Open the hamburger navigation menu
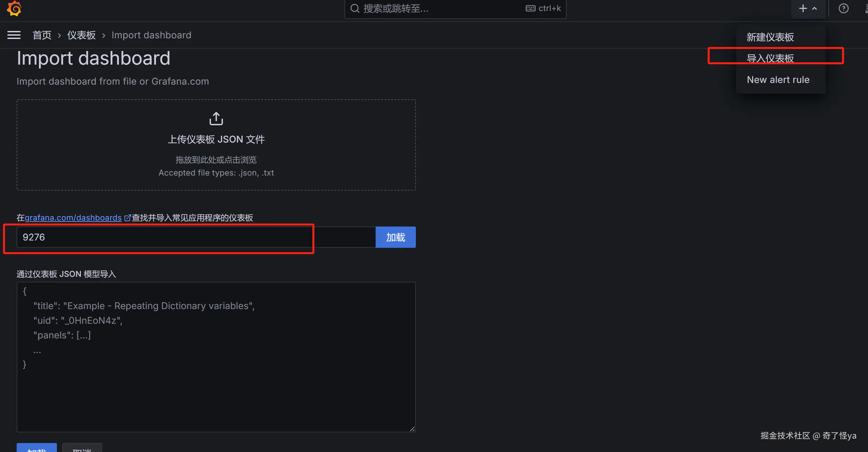This screenshot has height=452, width=868. (x=14, y=35)
